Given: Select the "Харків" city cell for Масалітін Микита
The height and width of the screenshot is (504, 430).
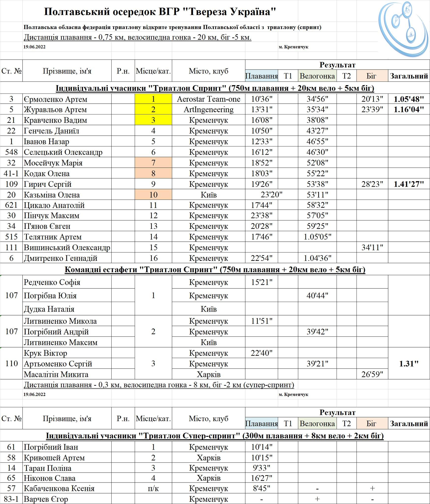Looking at the screenshot, I should (208, 374).
